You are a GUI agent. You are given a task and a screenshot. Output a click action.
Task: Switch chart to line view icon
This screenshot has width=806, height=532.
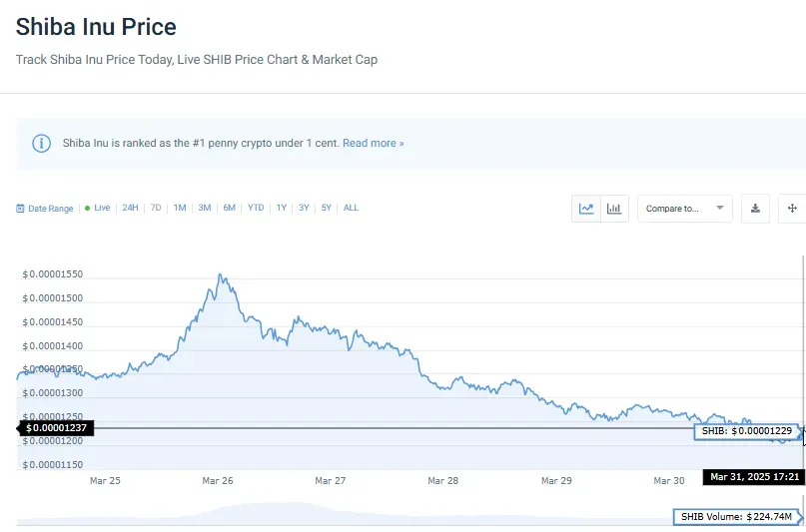click(x=586, y=209)
